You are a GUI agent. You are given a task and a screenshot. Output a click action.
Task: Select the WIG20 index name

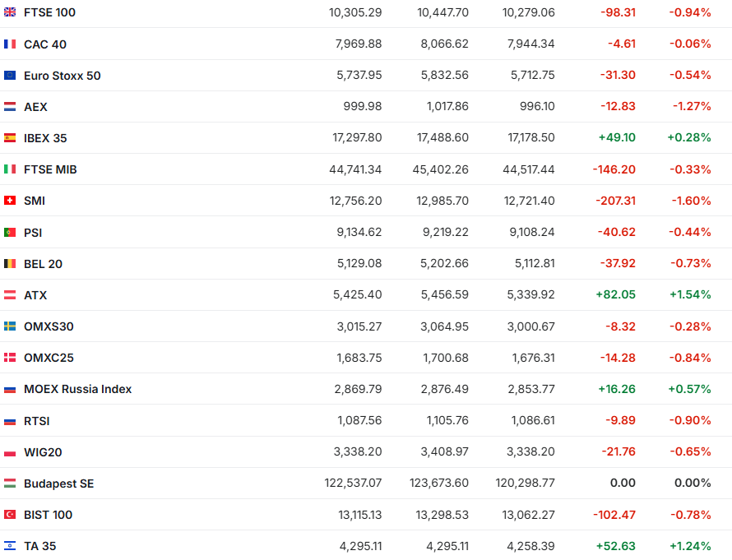pos(43,452)
